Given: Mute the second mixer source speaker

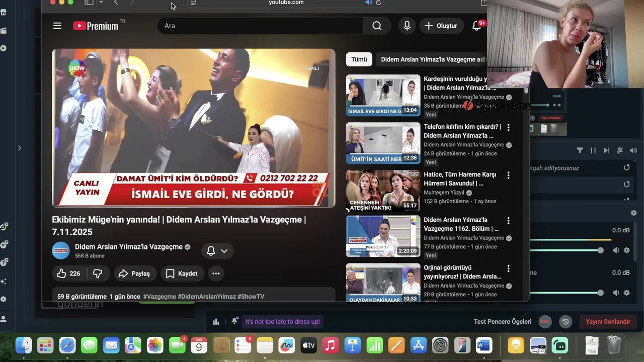Looking at the screenshot, I should [x=616, y=293].
